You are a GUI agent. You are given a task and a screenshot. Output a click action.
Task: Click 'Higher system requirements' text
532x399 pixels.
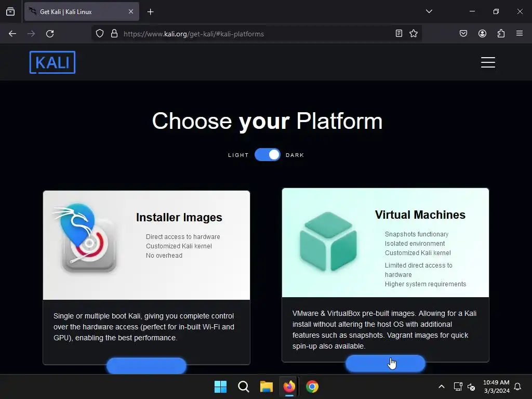(x=425, y=284)
